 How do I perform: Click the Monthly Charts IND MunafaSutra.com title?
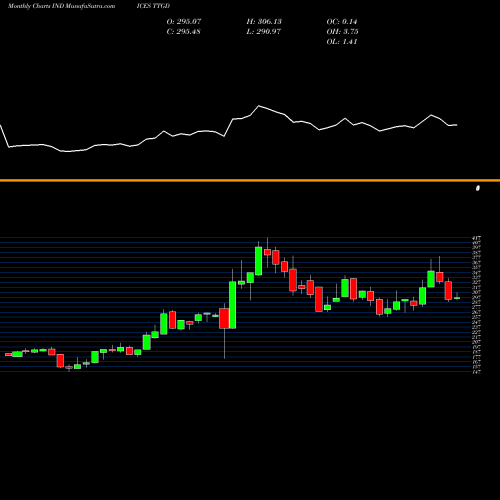click(x=61, y=6)
